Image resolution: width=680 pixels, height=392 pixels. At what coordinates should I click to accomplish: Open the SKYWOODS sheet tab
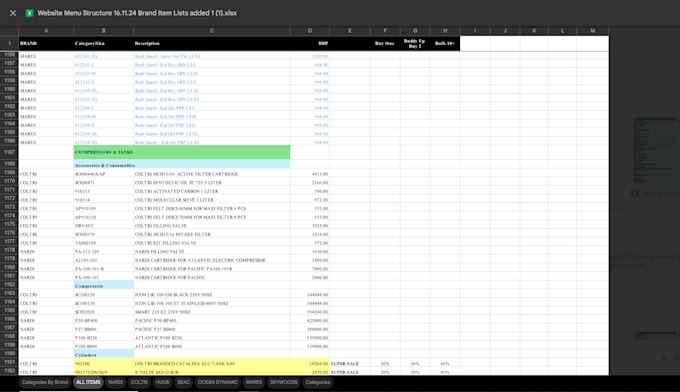tap(284, 382)
